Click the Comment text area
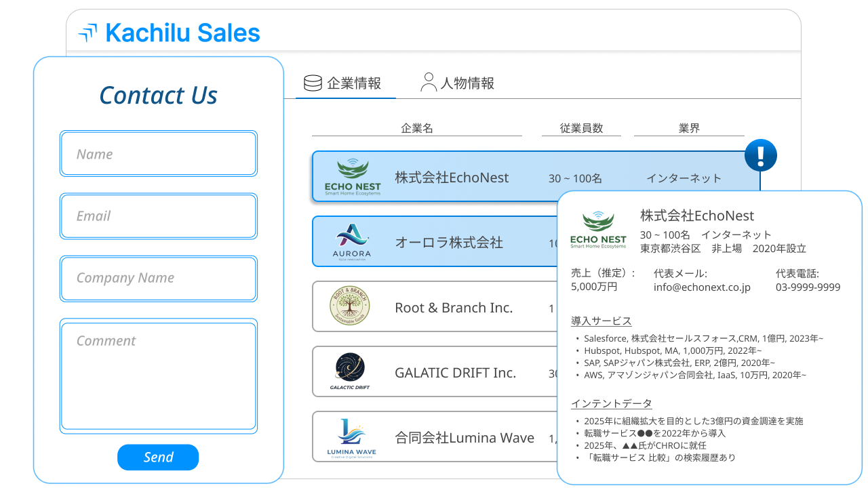 point(158,373)
